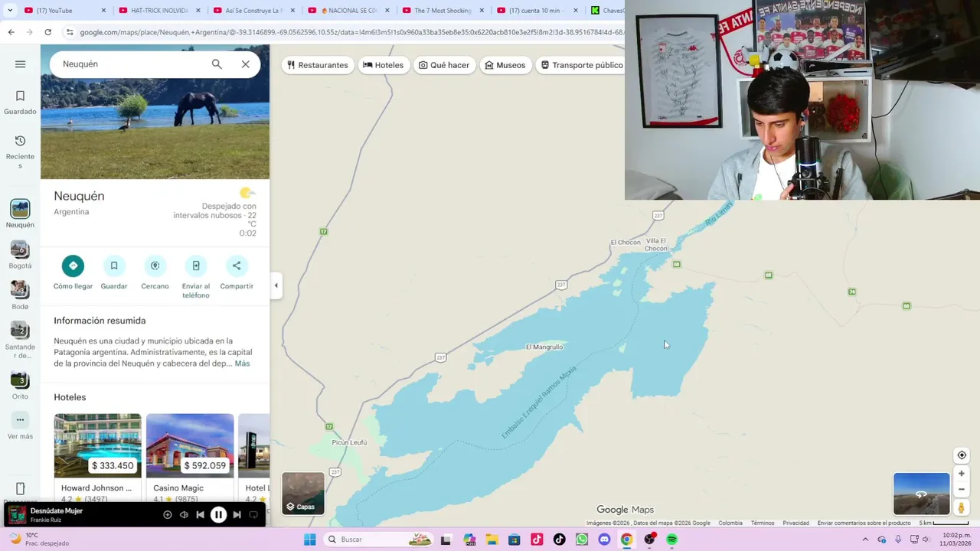This screenshot has height=551, width=980.
Task: Open the Guardado saved places
Action: (20, 103)
